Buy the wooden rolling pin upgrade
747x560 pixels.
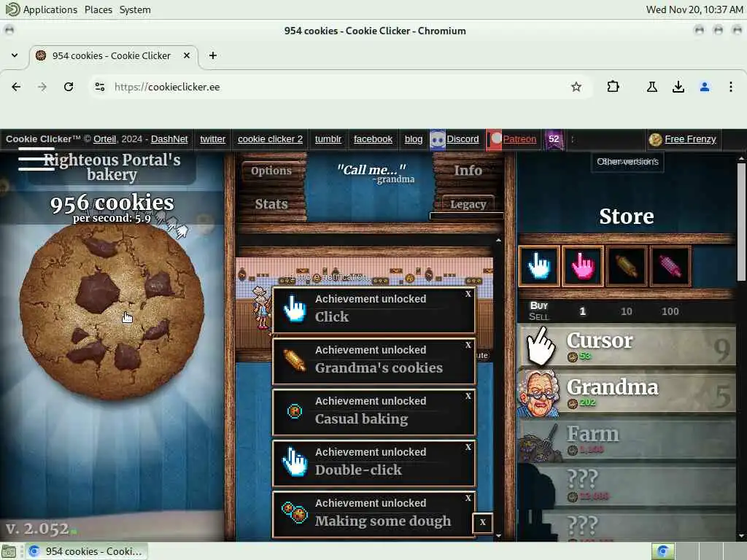(x=627, y=265)
